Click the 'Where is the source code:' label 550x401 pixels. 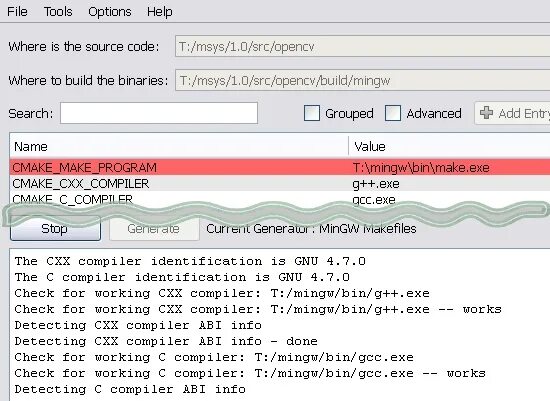pos(84,46)
